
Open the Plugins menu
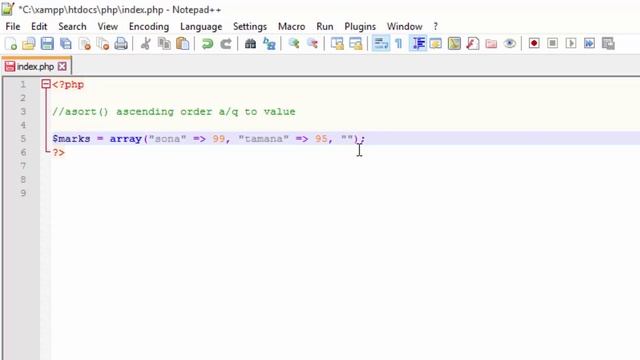360,27
